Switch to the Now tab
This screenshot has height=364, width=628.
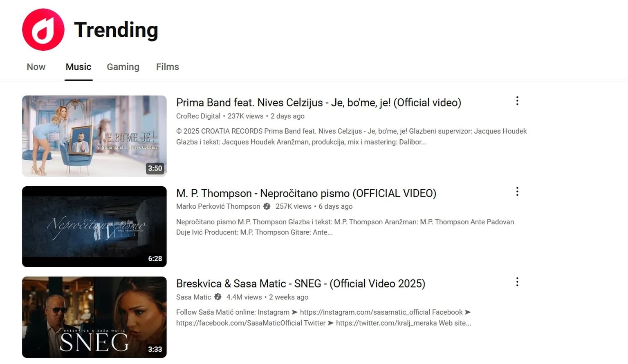tap(36, 67)
